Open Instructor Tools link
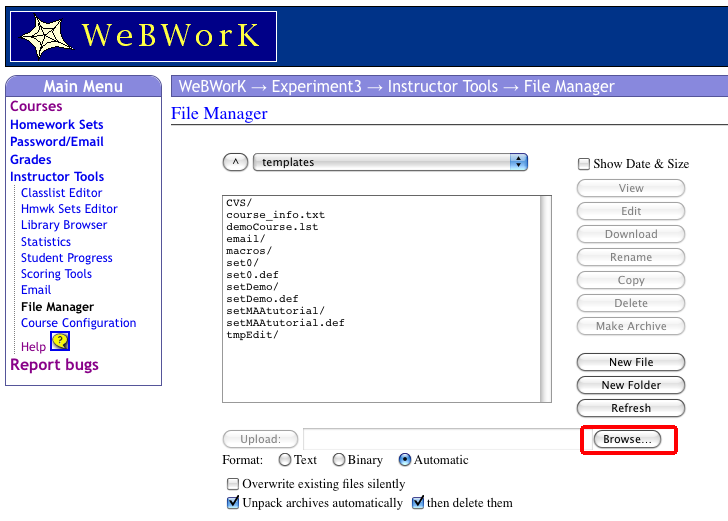Image resolution: width=728 pixels, height=521 pixels. click(x=57, y=177)
